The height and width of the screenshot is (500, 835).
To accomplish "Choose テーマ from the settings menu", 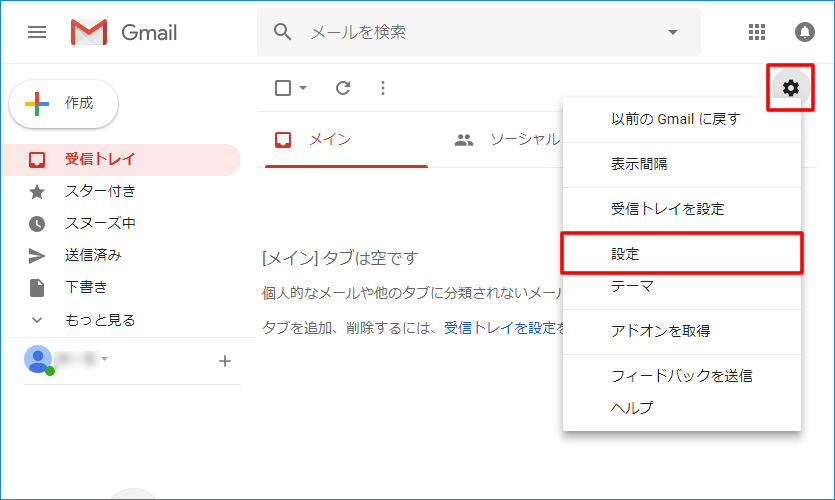I will click(682, 286).
